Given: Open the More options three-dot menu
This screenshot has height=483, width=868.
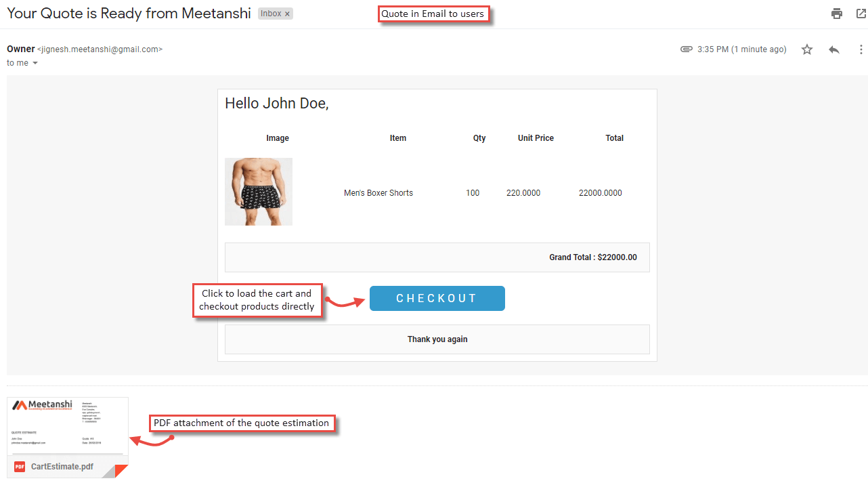Looking at the screenshot, I should tap(861, 49).
